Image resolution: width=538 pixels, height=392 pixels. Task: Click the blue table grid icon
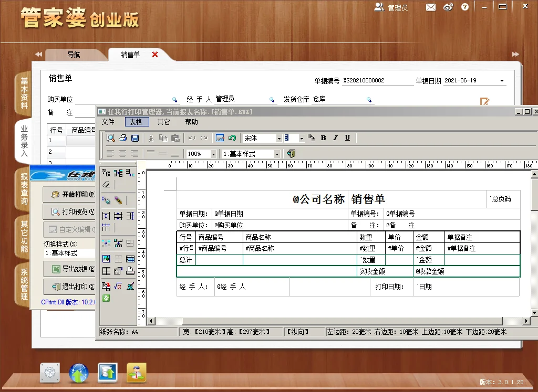pyautogui.click(x=130, y=259)
